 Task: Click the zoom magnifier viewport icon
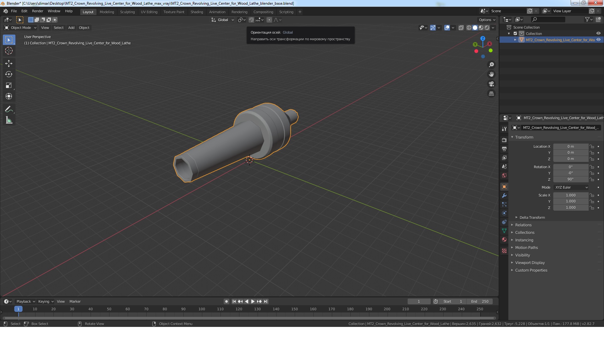click(491, 65)
